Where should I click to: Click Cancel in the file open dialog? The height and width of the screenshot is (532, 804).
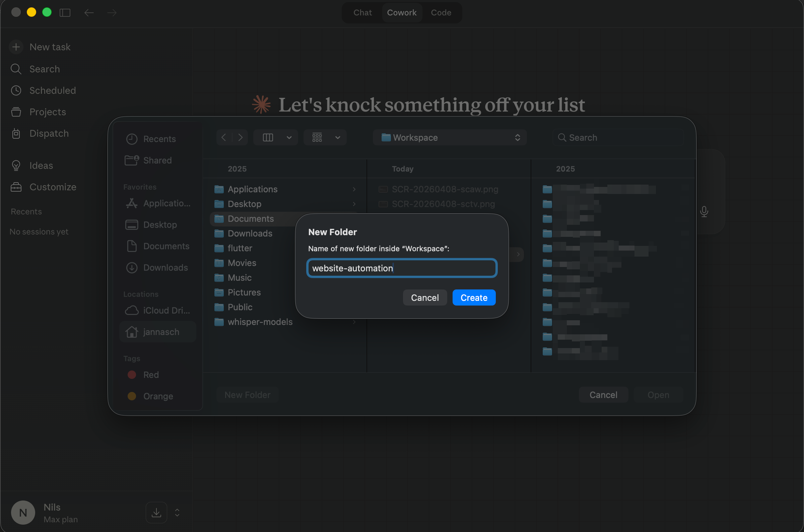[603, 395]
